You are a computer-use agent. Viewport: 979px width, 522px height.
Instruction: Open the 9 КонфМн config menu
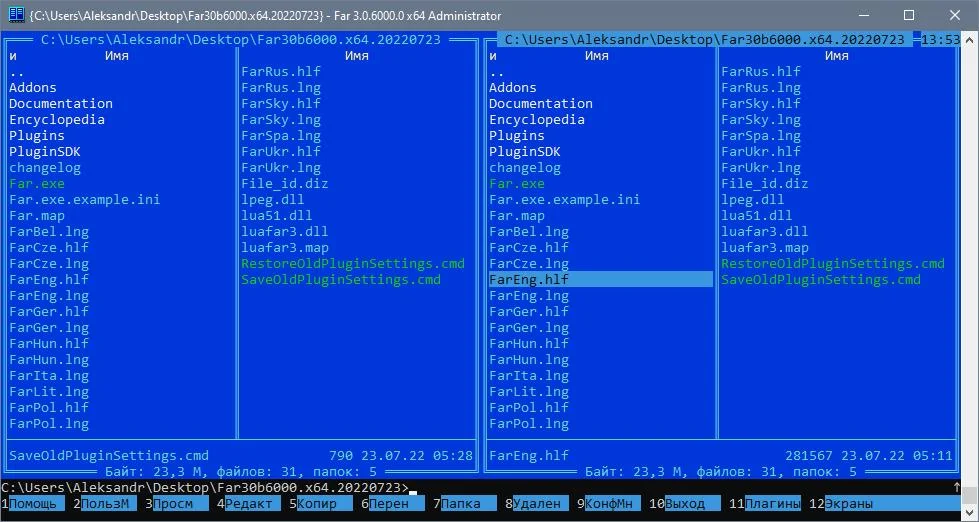click(609, 504)
